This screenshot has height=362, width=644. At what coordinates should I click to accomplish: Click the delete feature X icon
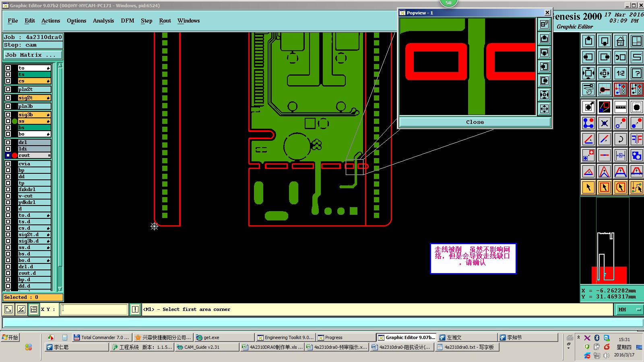[x=604, y=123]
